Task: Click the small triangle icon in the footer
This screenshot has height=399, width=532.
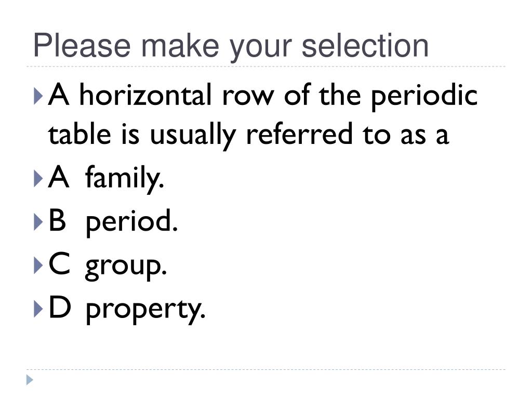Action: click(x=30, y=380)
